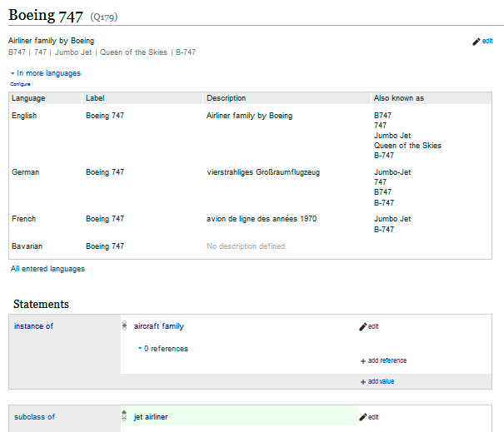The image size is (504, 432).
Task: Click the vierstrahliges Großraumflugzeug description
Action: point(263,172)
